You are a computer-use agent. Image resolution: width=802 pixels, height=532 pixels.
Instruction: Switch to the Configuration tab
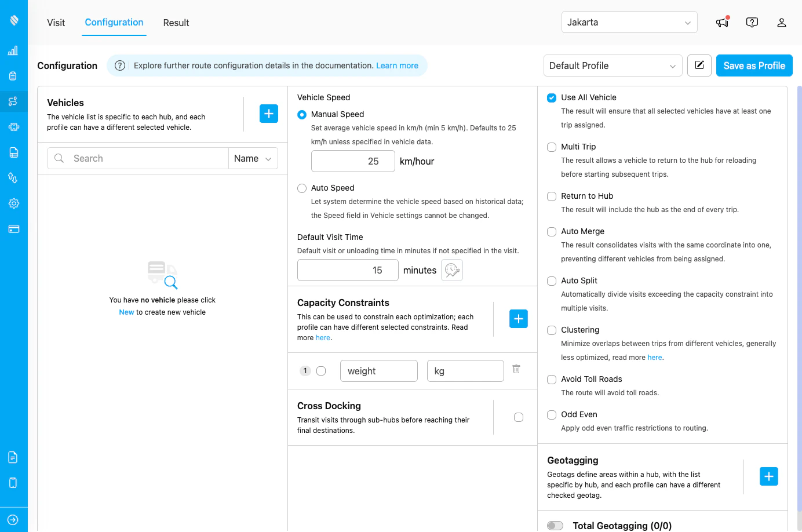[x=114, y=22]
